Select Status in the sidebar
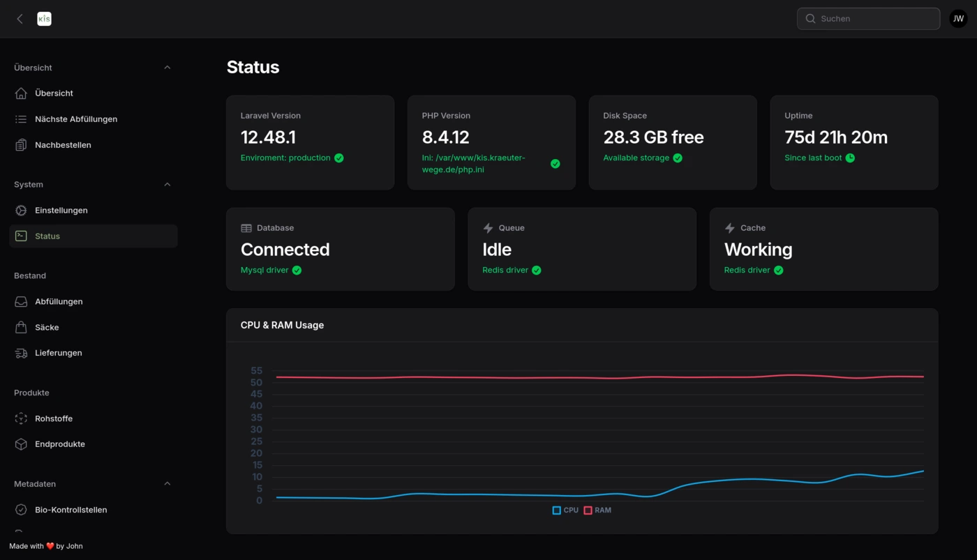Viewport: 977px width, 560px height. (47, 236)
